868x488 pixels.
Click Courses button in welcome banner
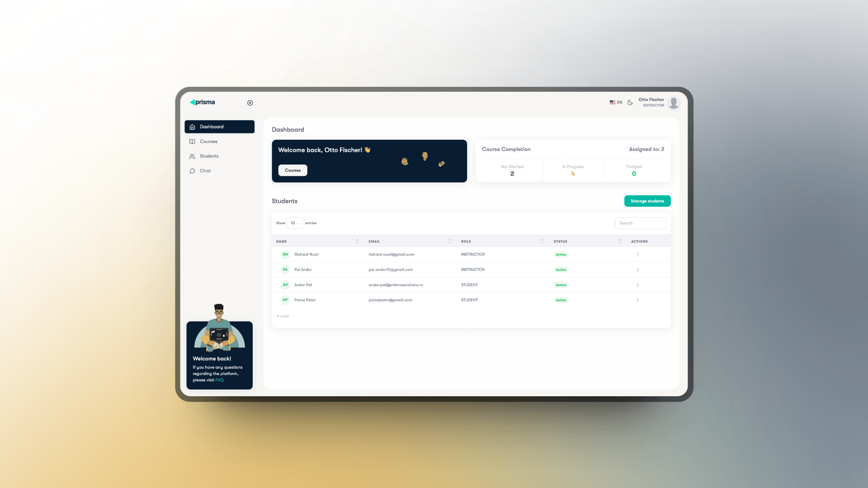click(x=292, y=170)
